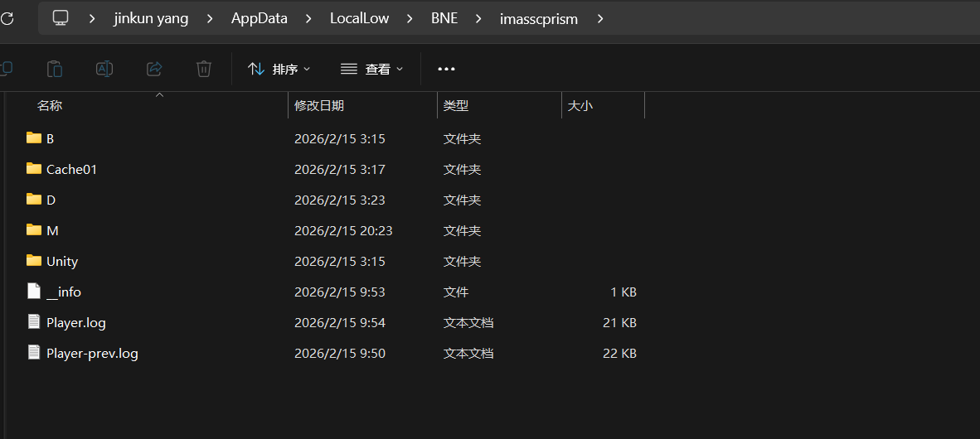The image size is (980, 439).
Task: Open the See more ellipsis menu
Action: tap(446, 70)
